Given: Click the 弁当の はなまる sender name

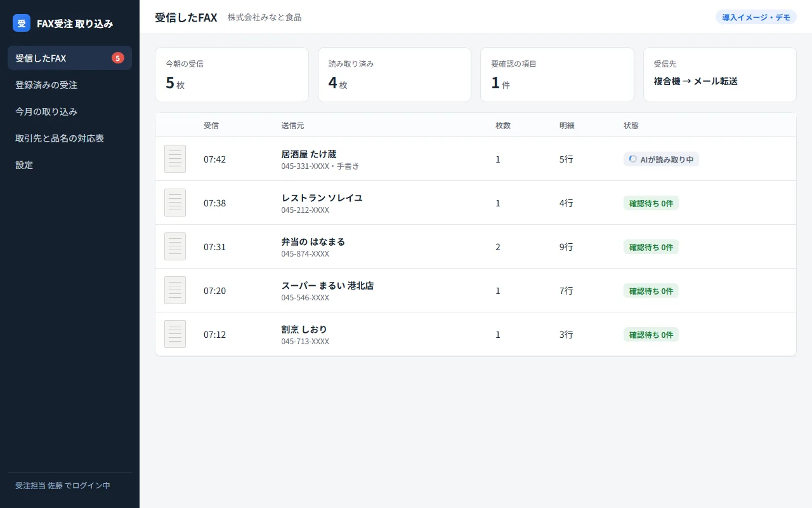Looking at the screenshot, I should point(313,241).
